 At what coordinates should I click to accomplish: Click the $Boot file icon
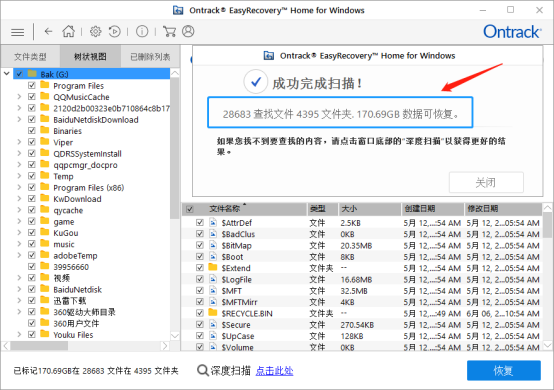pyautogui.click(x=213, y=257)
